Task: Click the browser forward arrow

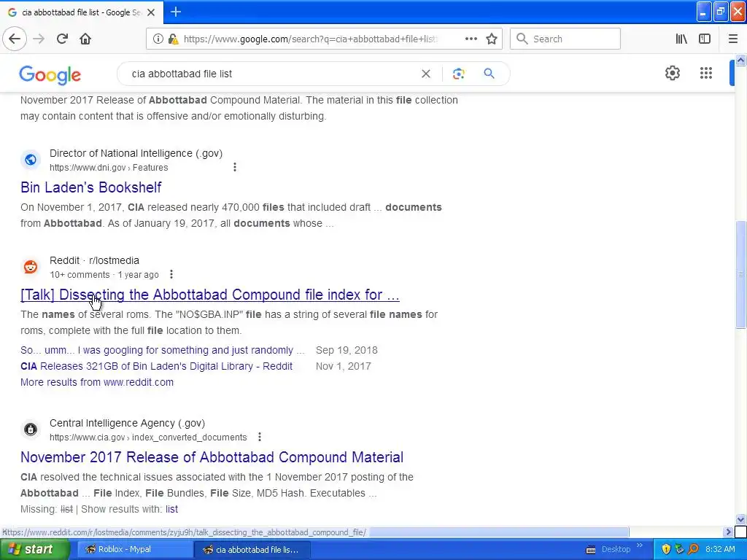Action: [x=39, y=39]
